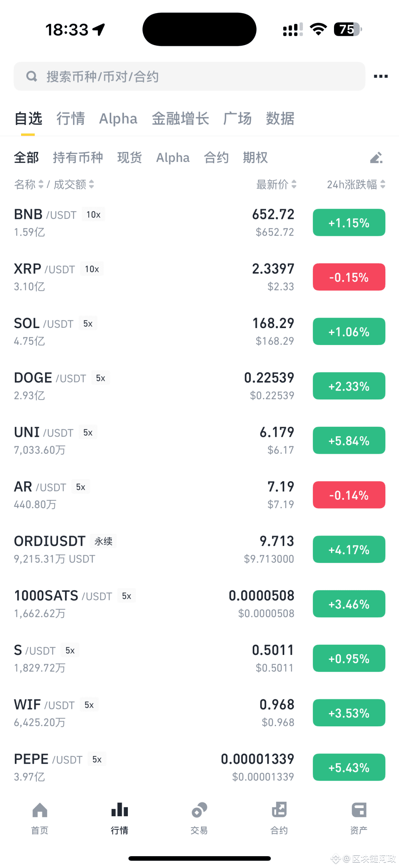
Task: Focus the 搜索币种/币对/合约 search field
Action: [190, 76]
